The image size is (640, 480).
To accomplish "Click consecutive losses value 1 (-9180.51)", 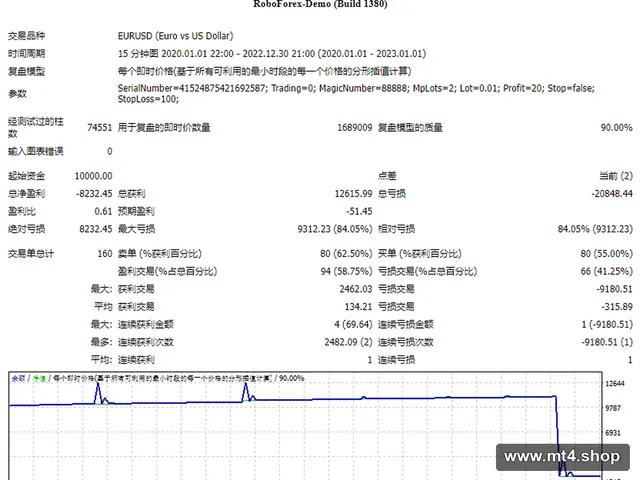I will [607, 324].
